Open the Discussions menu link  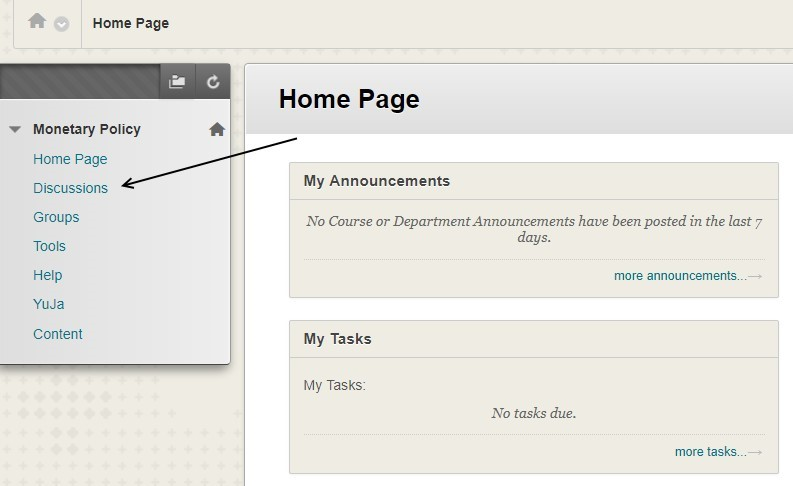[70, 188]
